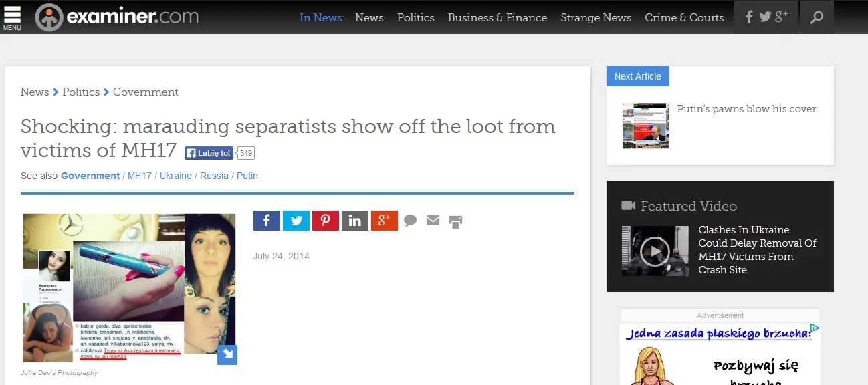The width and height of the screenshot is (868, 385).
Task: Open the hamburger MENU icon
Action: [x=12, y=17]
